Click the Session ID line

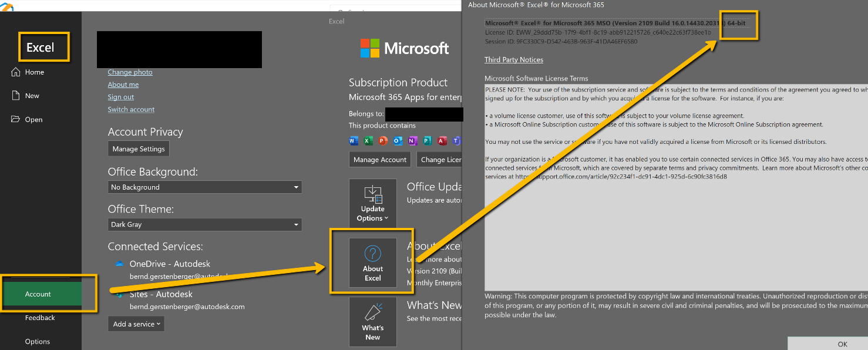561,42
